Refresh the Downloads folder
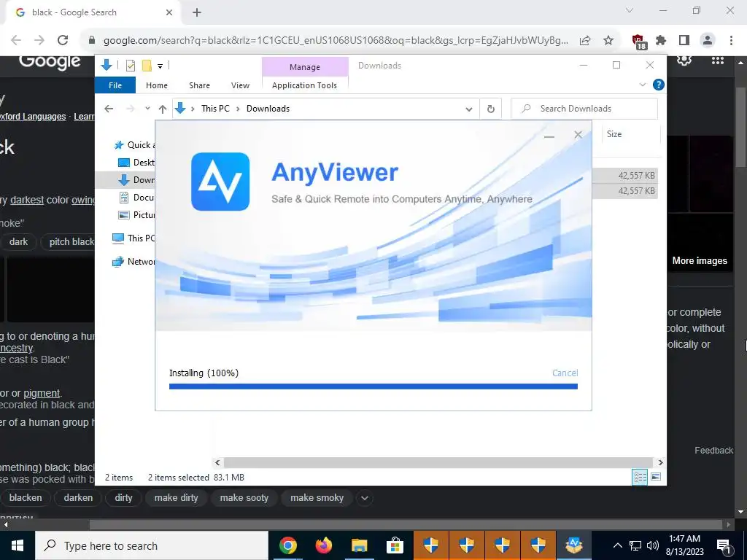The width and height of the screenshot is (747, 560). tap(491, 109)
